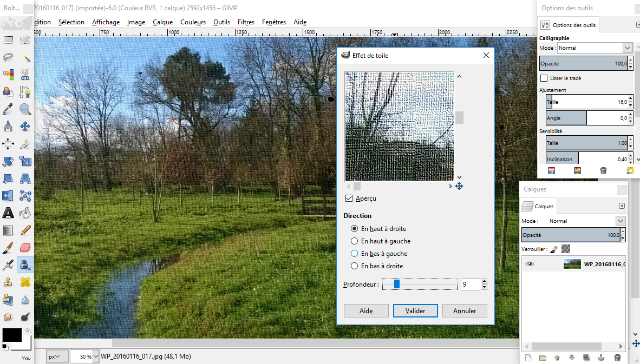Select the Eraser tool
The image size is (640, 364).
(x=25, y=248)
